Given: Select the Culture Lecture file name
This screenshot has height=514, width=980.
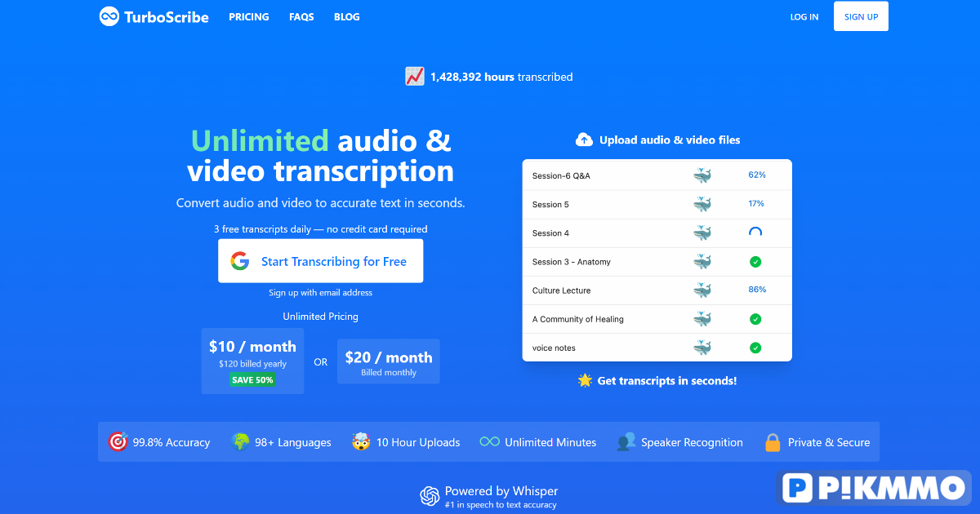Looking at the screenshot, I should click(x=561, y=290).
